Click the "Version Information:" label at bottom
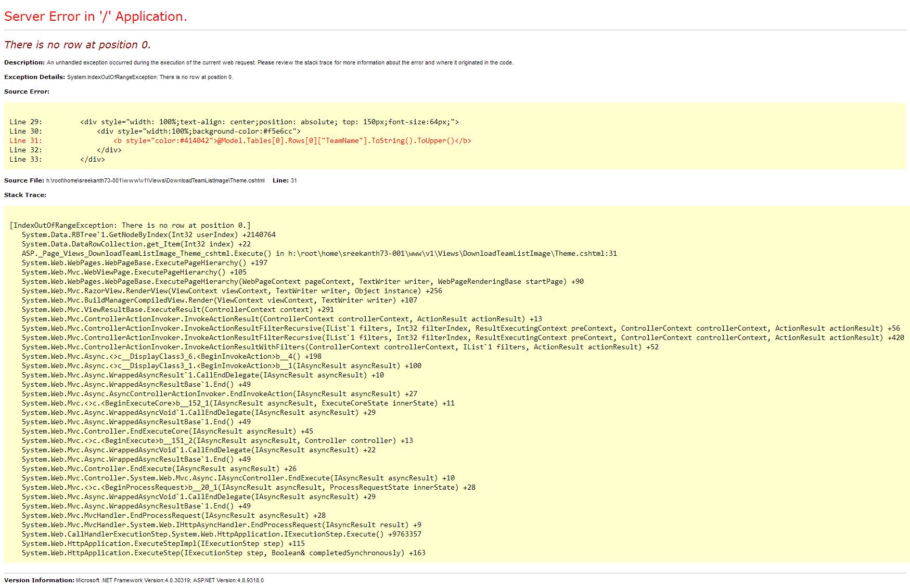The height and width of the screenshot is (588, 910). point(39,580)
